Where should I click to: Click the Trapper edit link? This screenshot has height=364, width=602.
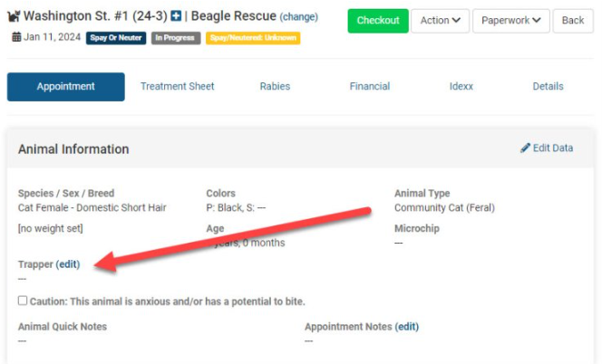click(x=68, y=264)
